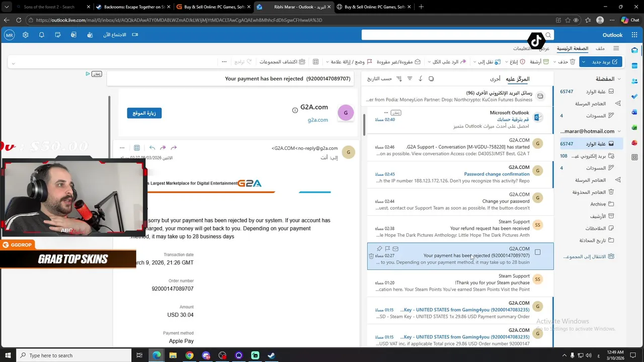Open G2A Support Conversation email
644x362 pixels.
pos(460,147)
